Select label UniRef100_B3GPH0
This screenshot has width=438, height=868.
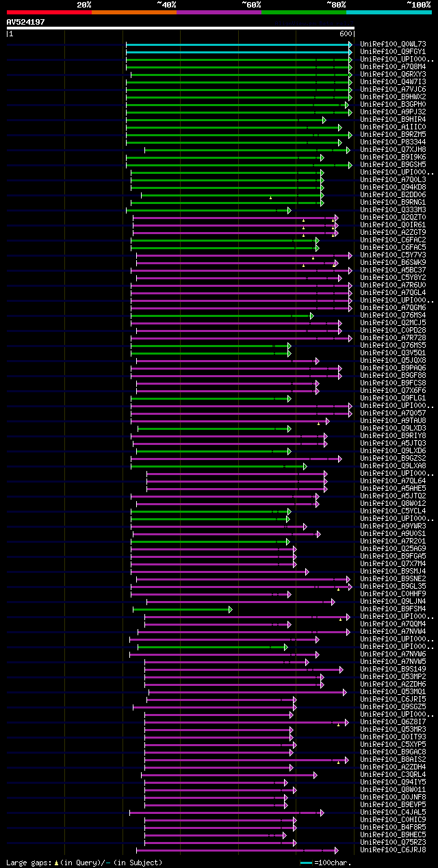pos(393,105)
